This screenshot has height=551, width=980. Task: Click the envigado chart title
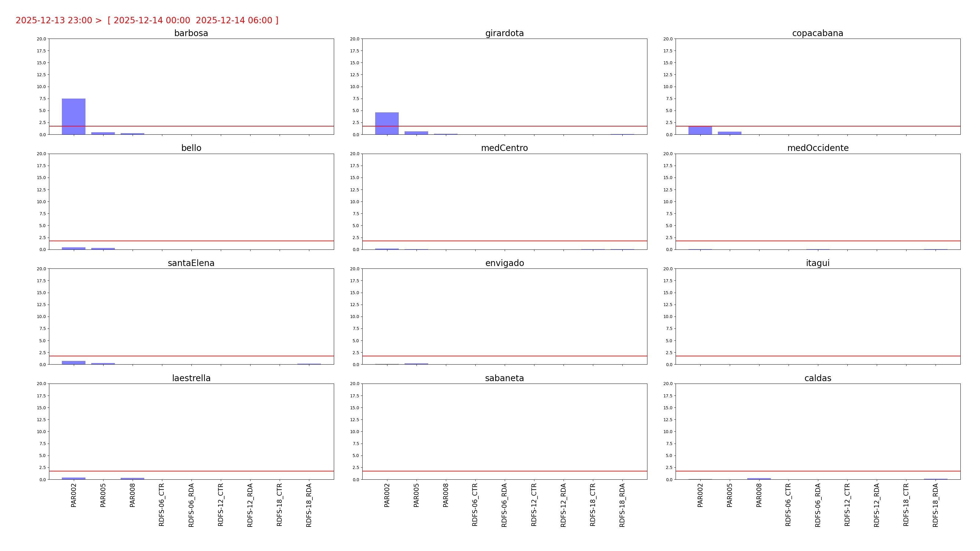click(x=504, y=263)
